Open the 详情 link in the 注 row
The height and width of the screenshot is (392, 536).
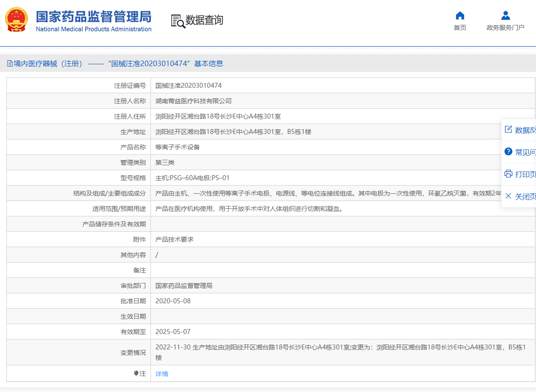point(162,374)
